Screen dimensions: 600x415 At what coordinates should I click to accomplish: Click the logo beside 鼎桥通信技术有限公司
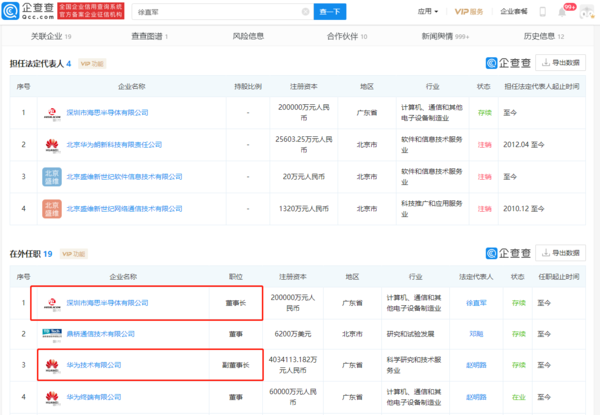[x=52, y=334]
